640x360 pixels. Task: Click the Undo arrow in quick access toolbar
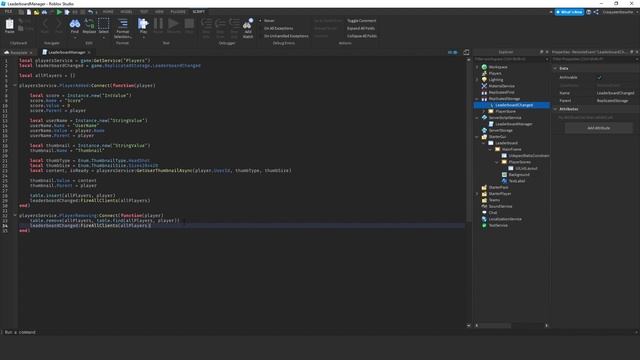click(91, 12)
